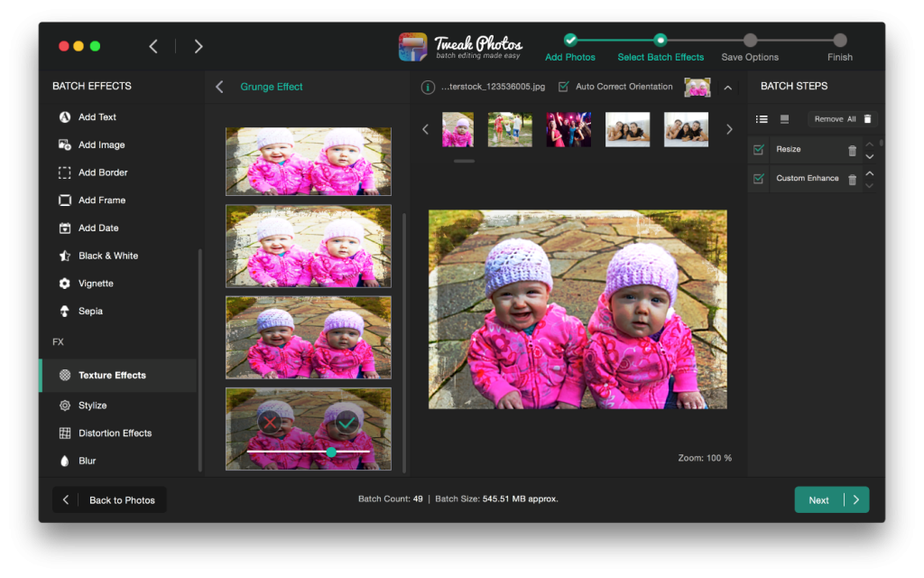This screenshot has width=924, height=578.
Task: Move Custom Enhance step up
Action: (x=869, y=172)
